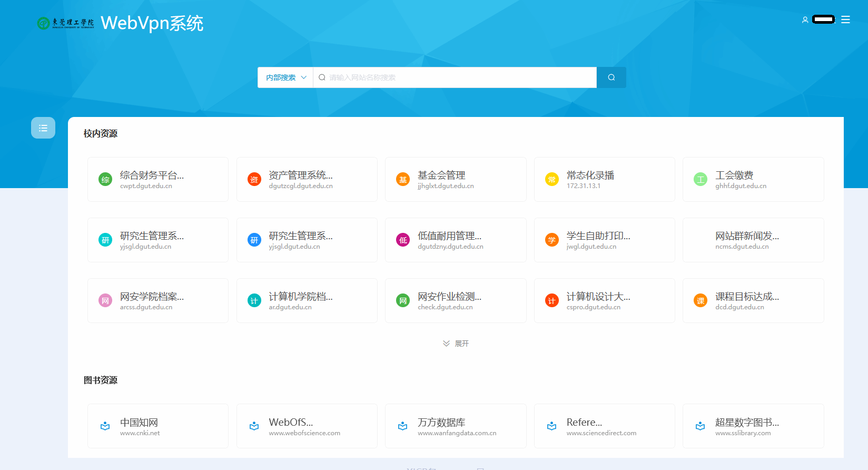868x470 pixels.
Task: Click the green 工 icon of 工会缴费
Action: 701,180
